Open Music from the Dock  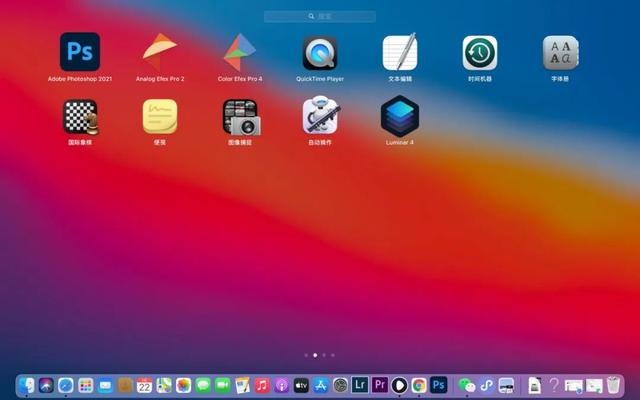[x=262, y=385]
